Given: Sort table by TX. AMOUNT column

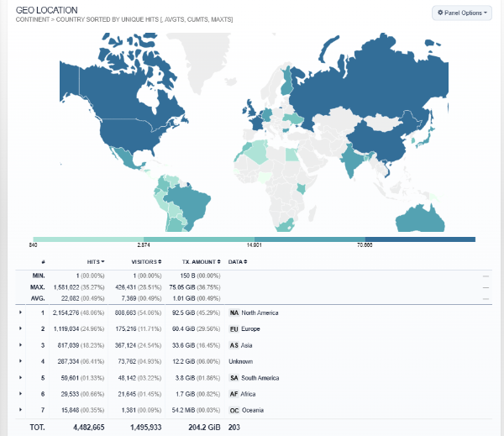Looking at the screenshot, I should (x=202, y=262).
